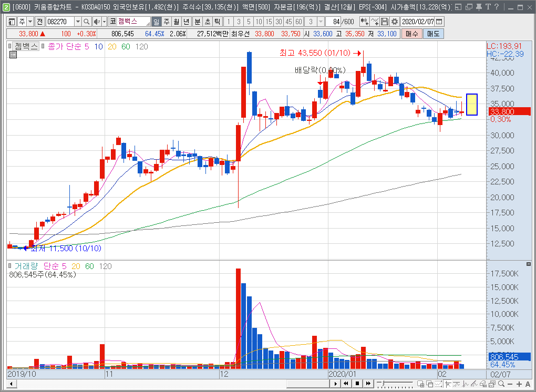Switch to tick '틱' chart
This screenshot has height=392, width=536.
(218, 22)
